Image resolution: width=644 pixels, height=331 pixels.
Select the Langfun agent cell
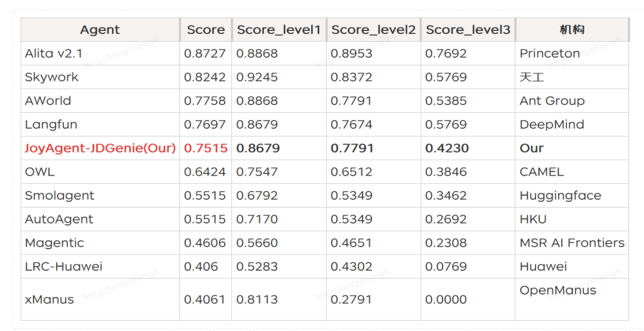tap(100, 125)
